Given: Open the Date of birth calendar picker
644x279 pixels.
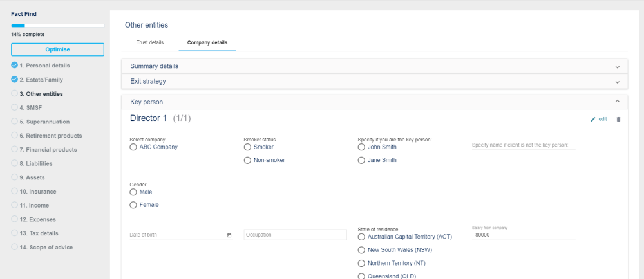Looking at the screenshot, I should tap(229, 235).
